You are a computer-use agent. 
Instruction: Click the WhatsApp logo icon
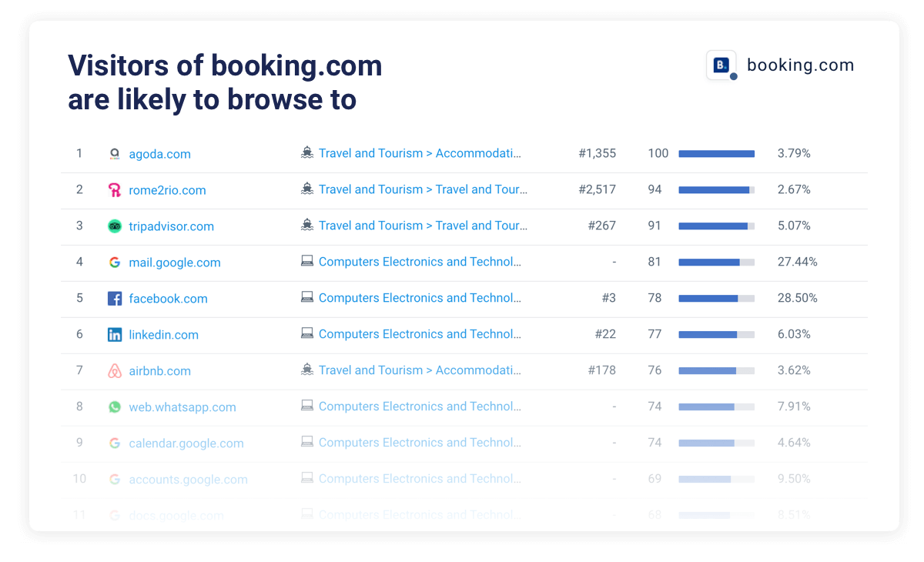coord(115,407)
